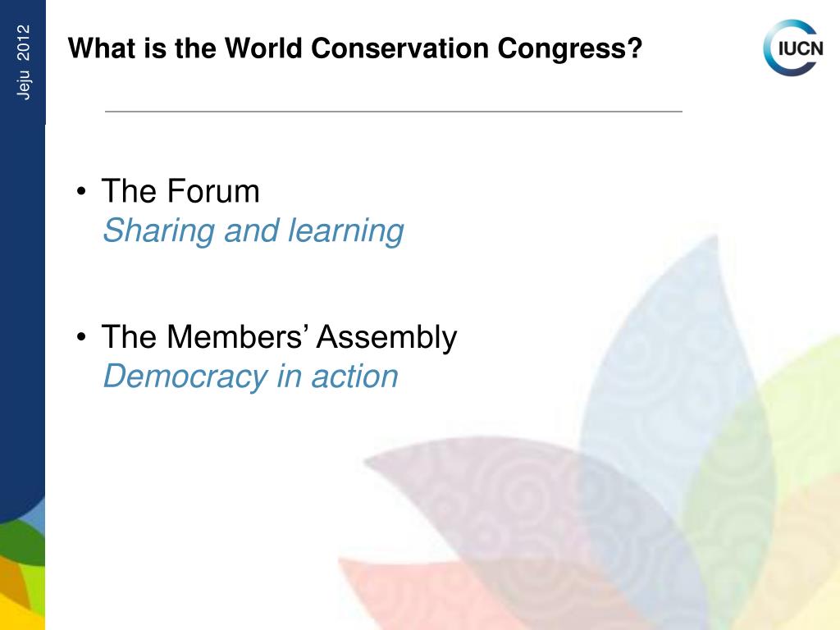Click the IUCN logo
This screenshot has height=630, width=840.
(793, 48)
